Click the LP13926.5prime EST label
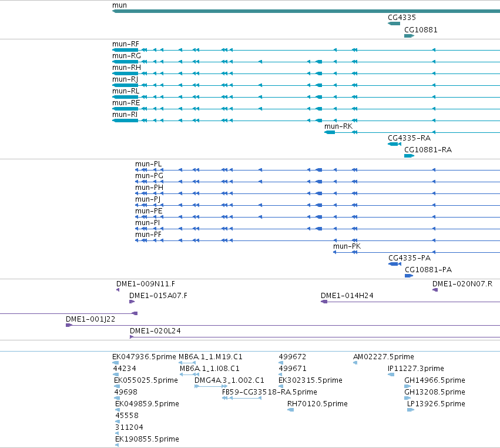500x448 pixels. (x=436, y=404)
